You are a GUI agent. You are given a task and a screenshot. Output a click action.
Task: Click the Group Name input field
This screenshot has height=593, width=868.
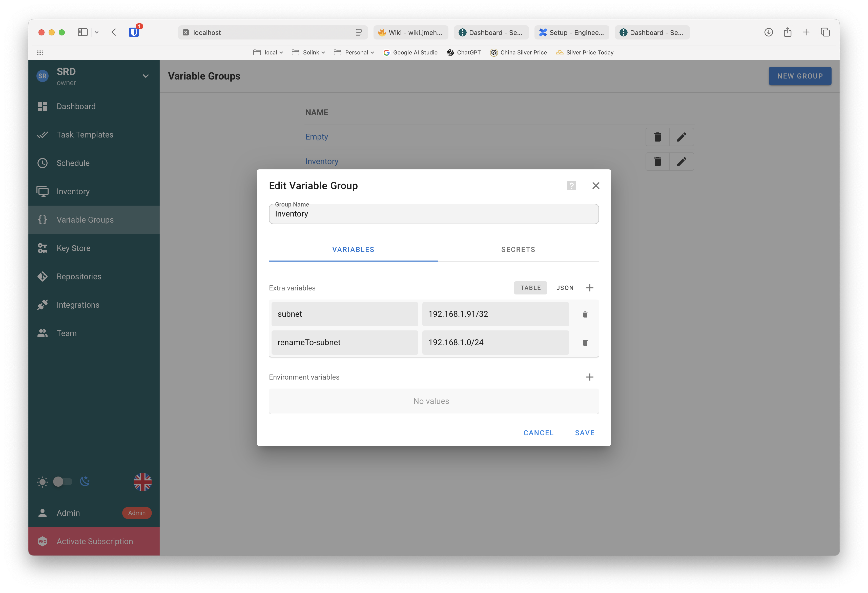tap(433, 214)
